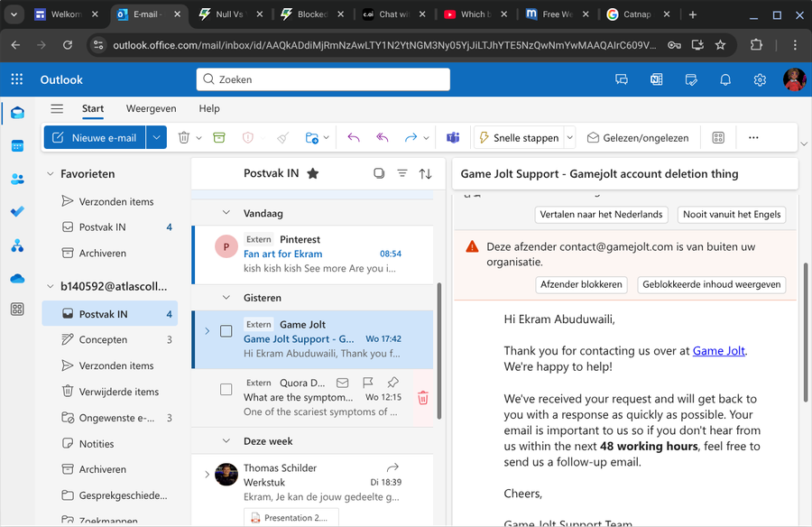This screenshot has width=812, height=527.
Task: Open the Teams chat icon in header
Action: (x=622, y=79)
